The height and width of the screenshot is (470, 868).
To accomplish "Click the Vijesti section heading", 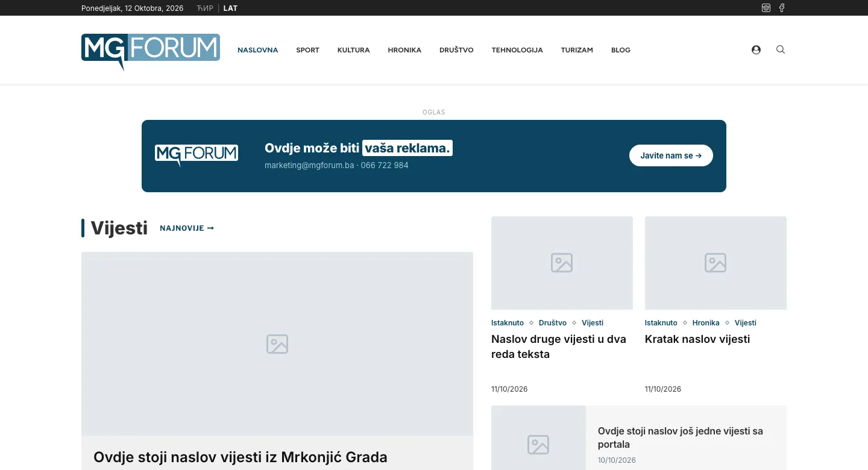I will coord(119,228).
